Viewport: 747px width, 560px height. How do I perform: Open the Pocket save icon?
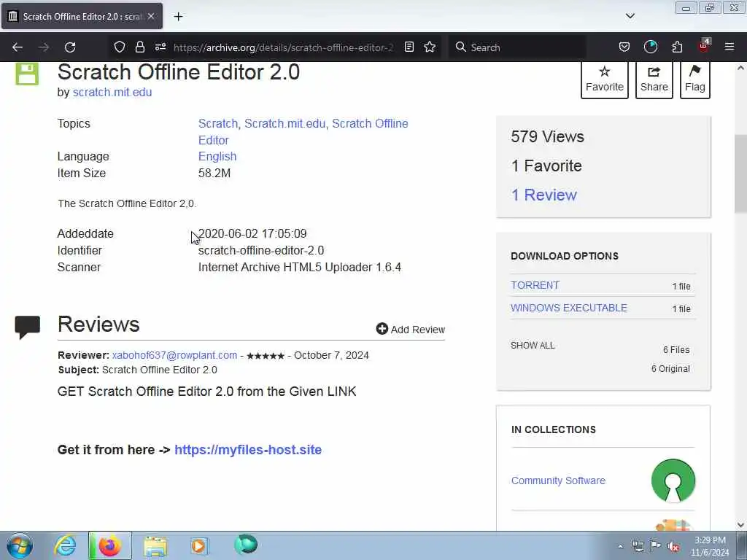coord(624,47)
